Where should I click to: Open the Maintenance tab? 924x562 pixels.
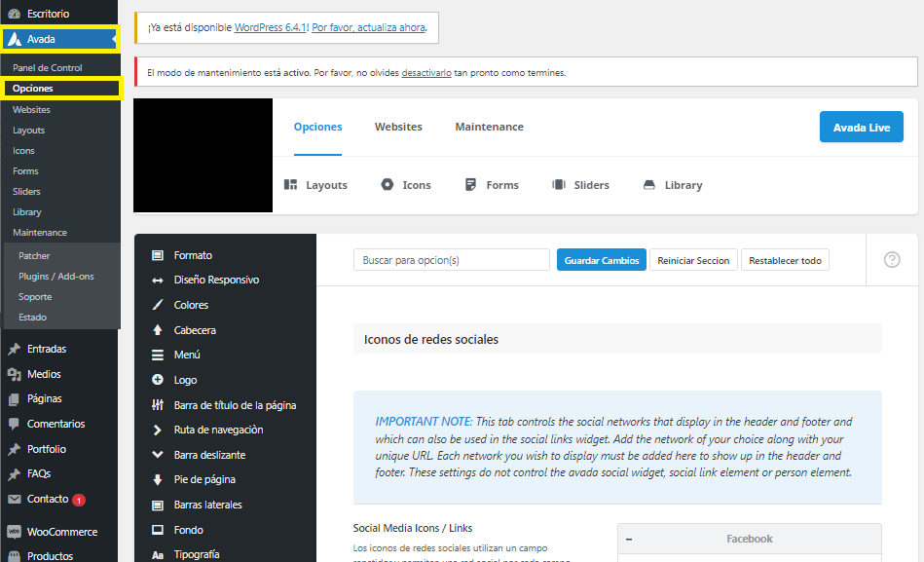[489, 127]
